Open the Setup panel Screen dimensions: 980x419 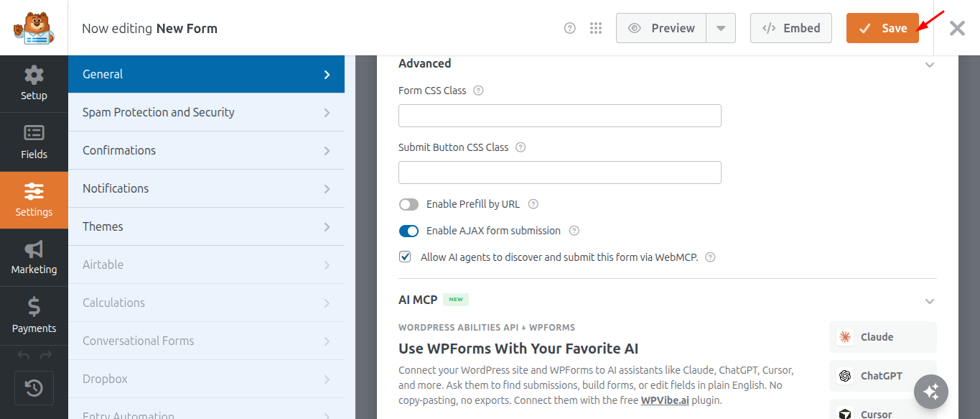click(34, 83)
